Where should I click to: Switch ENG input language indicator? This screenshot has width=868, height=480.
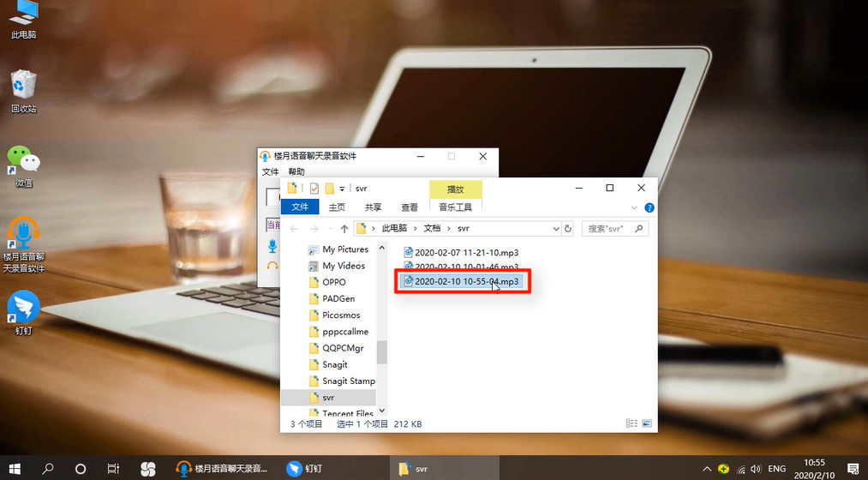click(x=776, y=469)
